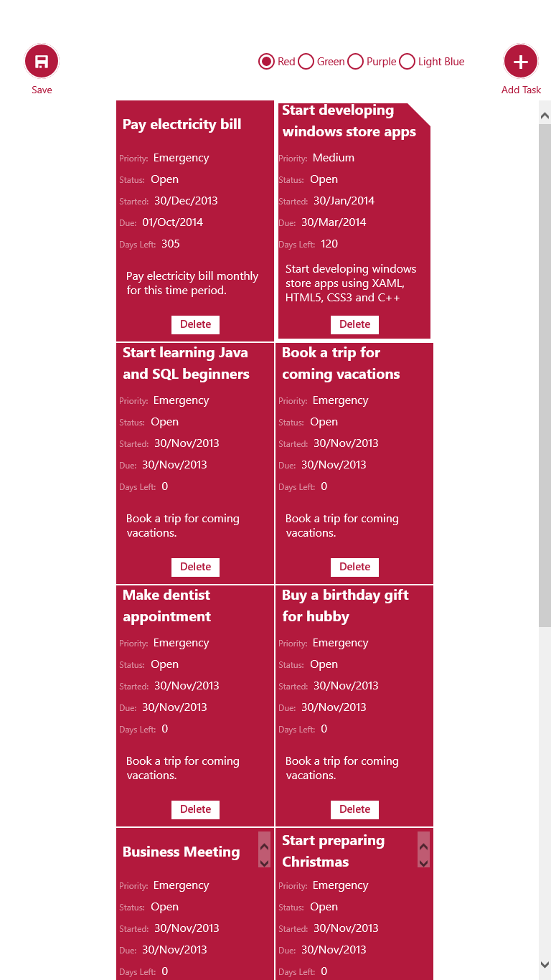Click the folded corner of windows store card

tap(421, 113)
